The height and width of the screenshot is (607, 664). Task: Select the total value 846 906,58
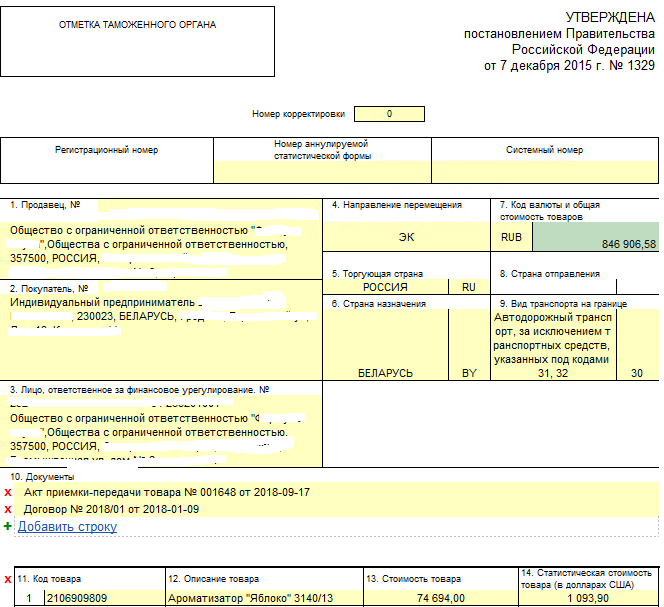coord(596,237)
